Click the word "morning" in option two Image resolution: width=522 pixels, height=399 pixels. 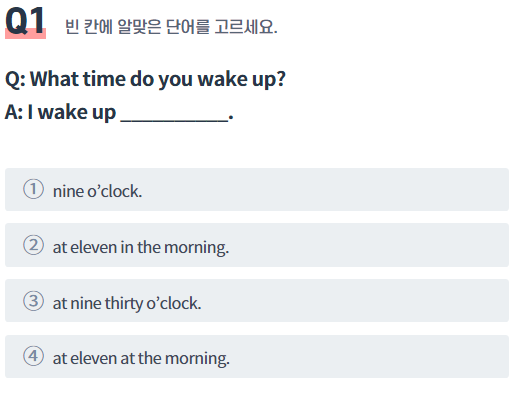pos(196,248)
